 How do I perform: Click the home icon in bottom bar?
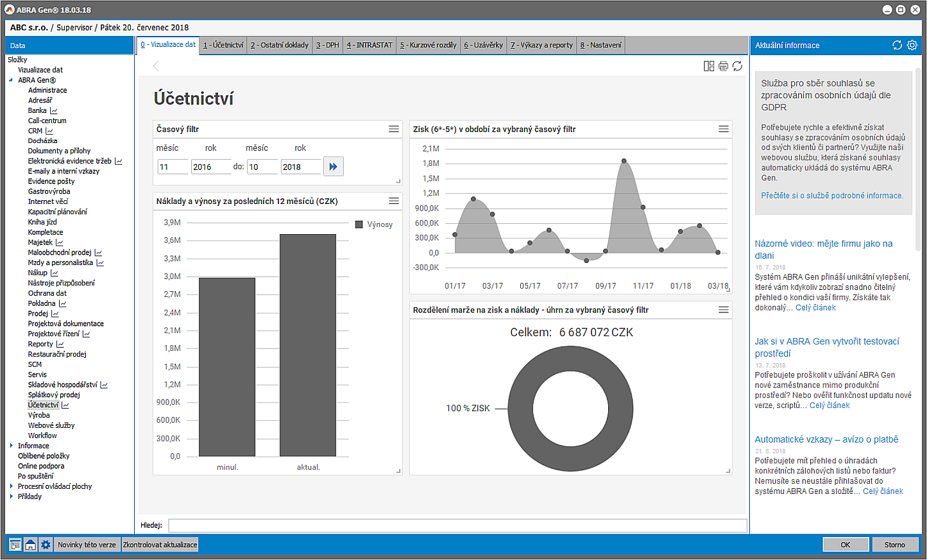(30, 545)
